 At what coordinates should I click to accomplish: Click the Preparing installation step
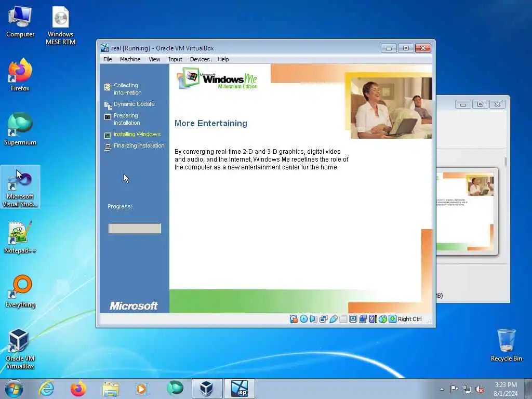[x=123, y=119]
